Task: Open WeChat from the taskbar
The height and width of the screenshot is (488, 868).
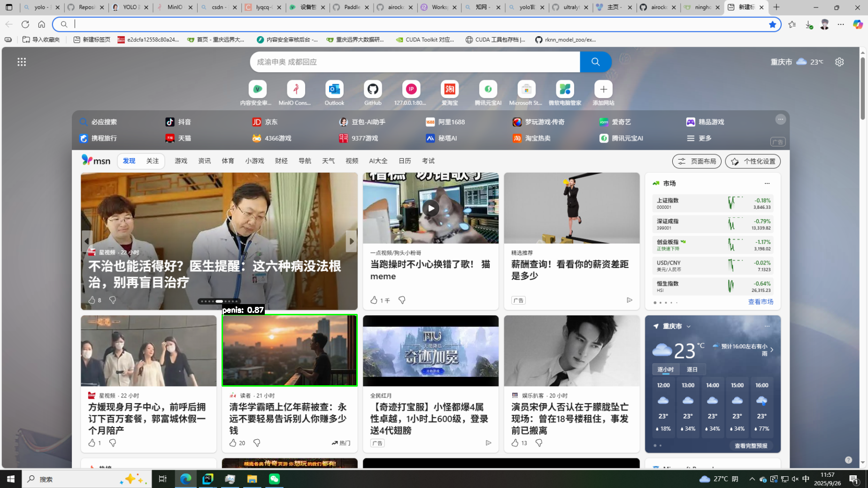Action: [274, 479]
